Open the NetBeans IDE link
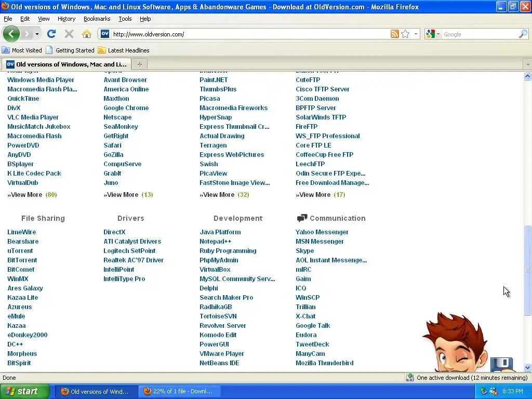The height and width of the screenshot is (399, 532). point(219,363)
